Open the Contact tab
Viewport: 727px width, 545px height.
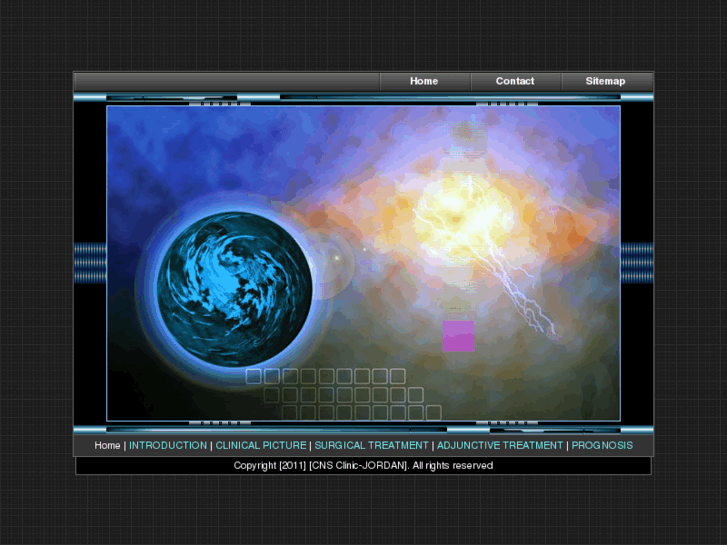pos(516,82)
